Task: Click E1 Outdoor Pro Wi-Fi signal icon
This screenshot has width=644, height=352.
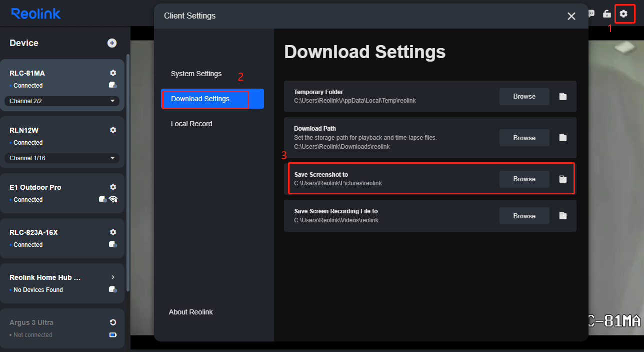Action: [x=113, y=199]
